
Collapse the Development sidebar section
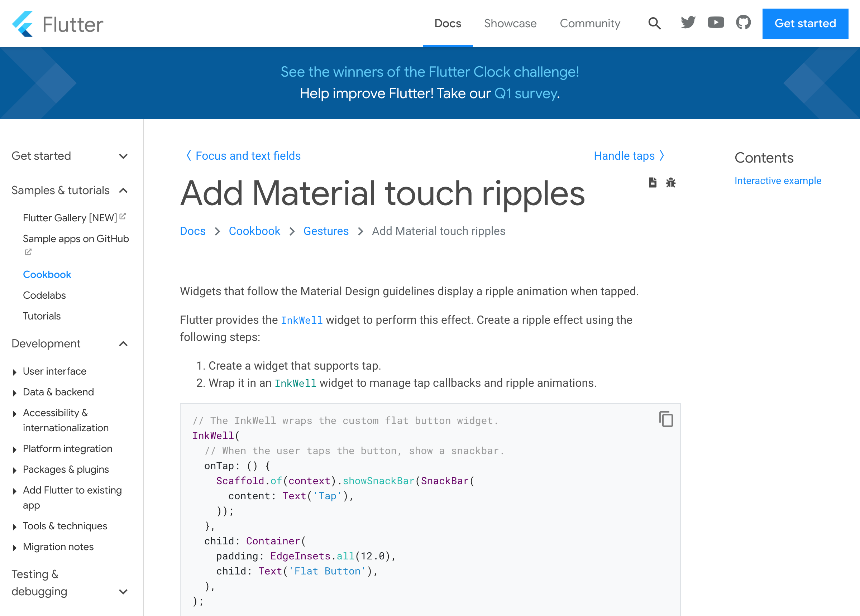(x=123, y=344)
